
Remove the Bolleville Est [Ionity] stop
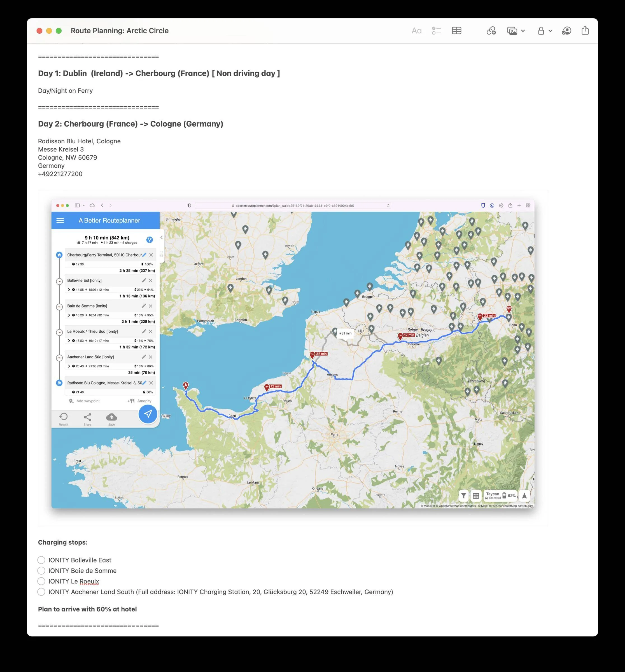point(151,280)
